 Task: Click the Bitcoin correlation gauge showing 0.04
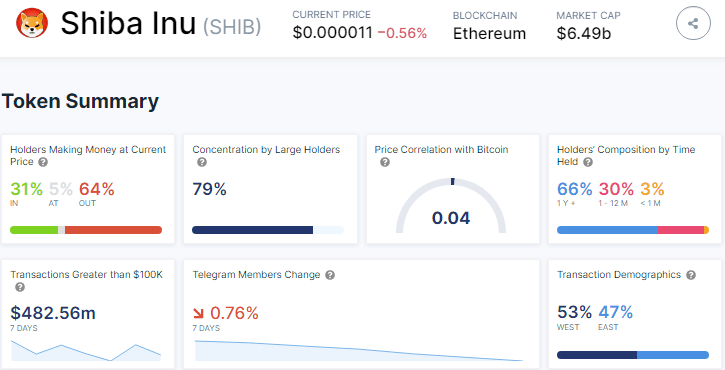coord(451,206)
